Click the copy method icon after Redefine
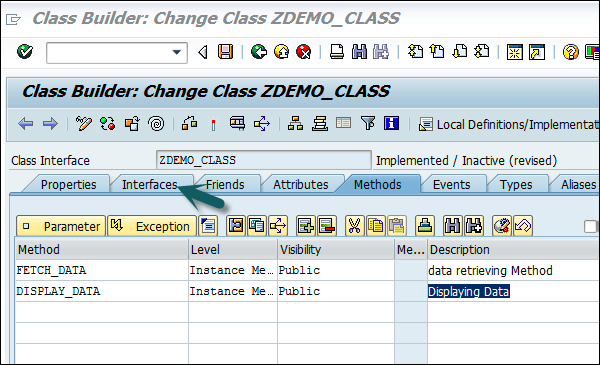Screen dimensions: 600x365 coord(256,226)
